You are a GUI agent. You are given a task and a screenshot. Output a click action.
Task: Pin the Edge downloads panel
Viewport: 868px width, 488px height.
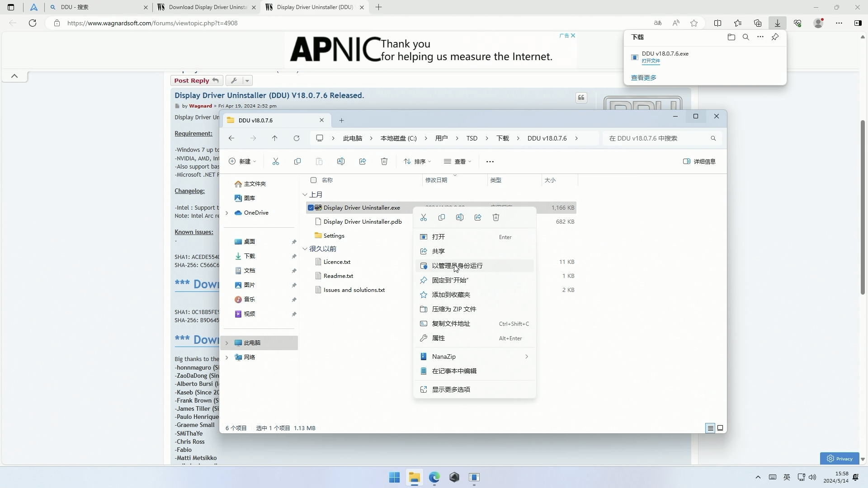pos(775,38)
